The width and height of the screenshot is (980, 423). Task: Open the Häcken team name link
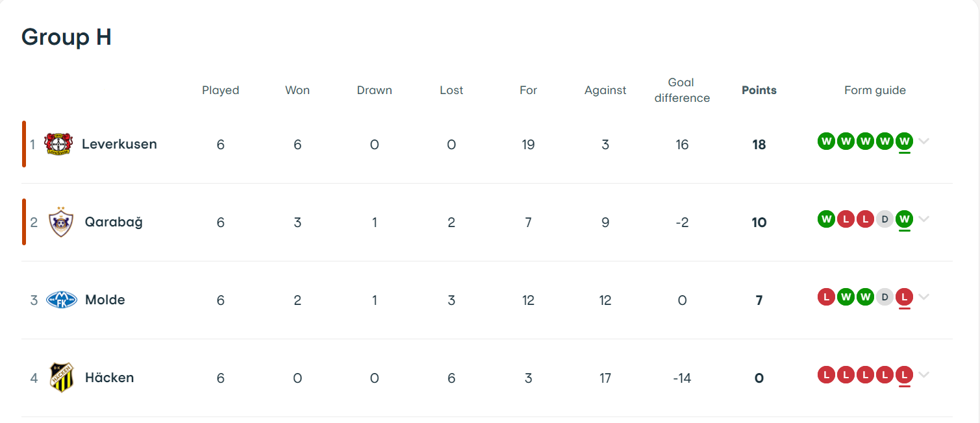pyautogui.click(x=110, y=378)
